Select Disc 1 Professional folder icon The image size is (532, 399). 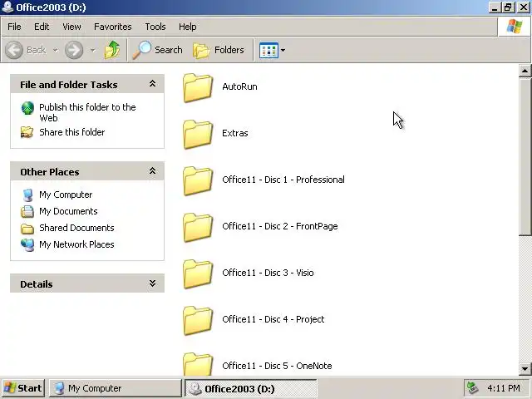click(x=198, y=180)
